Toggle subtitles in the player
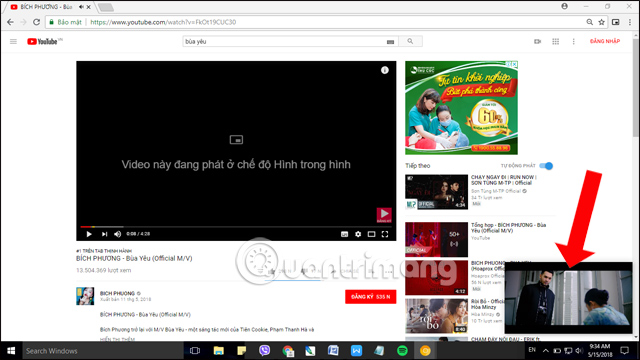640x360 pixels. 344,234
